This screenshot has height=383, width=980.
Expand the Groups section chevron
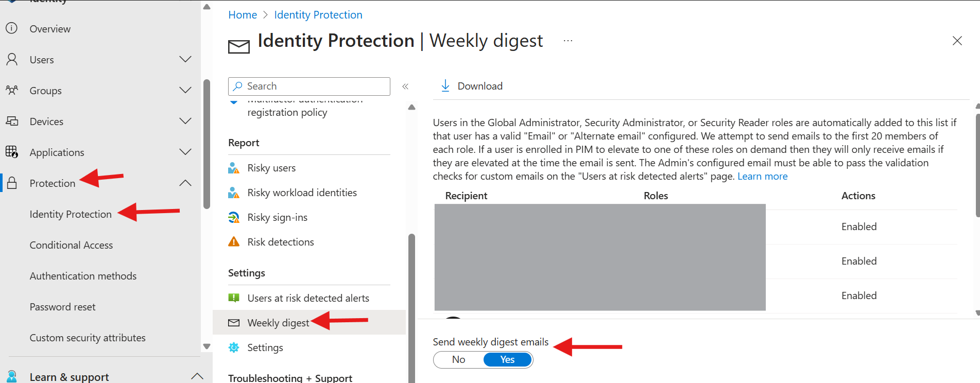pyautogui.click(x=185, y=91)
